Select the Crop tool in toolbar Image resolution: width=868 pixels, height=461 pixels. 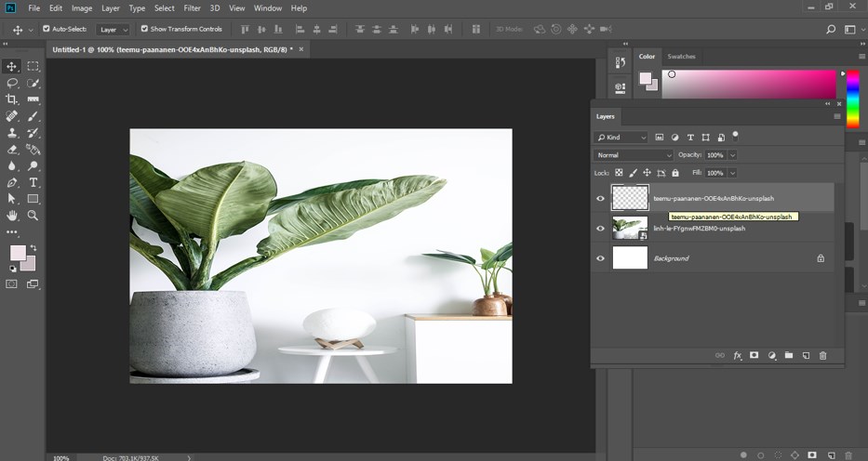(x=12, y=99)
